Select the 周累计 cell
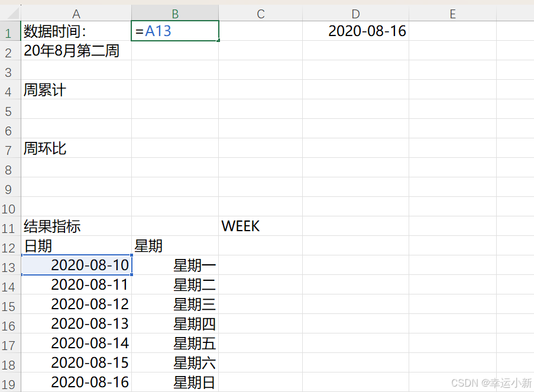Viewport: 534px width, 392px height. click(x=76, y=89)
